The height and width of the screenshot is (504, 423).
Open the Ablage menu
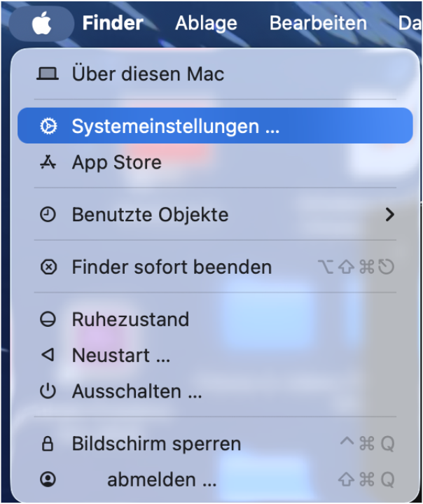tap(206, 23)
